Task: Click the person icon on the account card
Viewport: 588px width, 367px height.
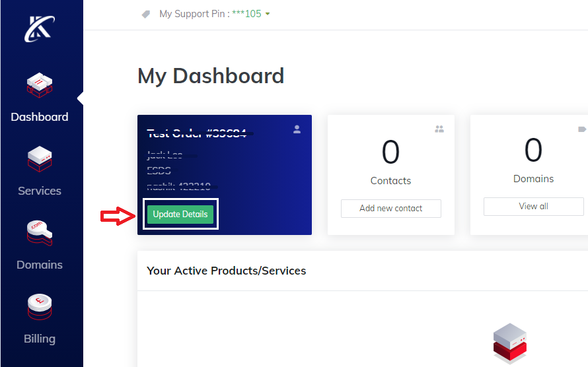Action: pos(297,129)
